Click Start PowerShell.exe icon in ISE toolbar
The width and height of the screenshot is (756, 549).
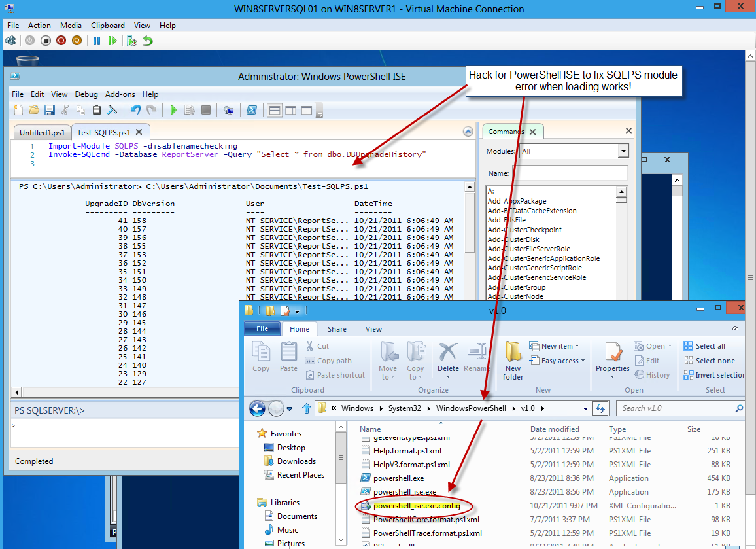[252, 110]
